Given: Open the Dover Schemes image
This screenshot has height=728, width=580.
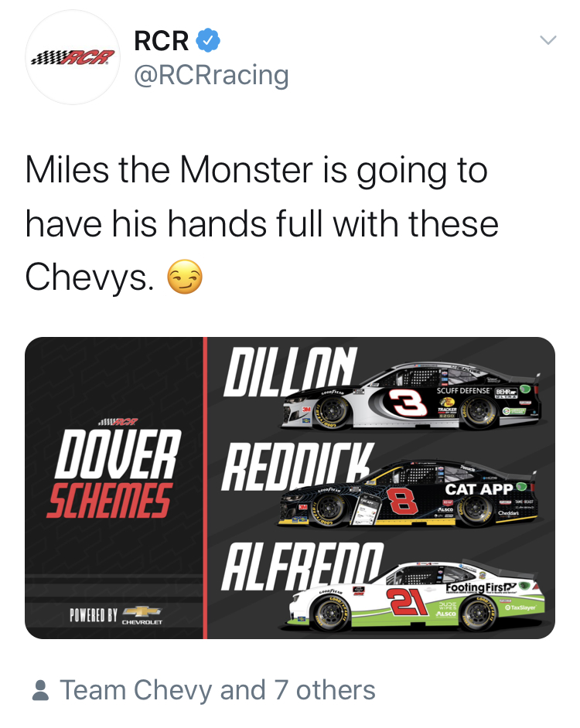Looking at the screenshot, I should tap(289, 488).
